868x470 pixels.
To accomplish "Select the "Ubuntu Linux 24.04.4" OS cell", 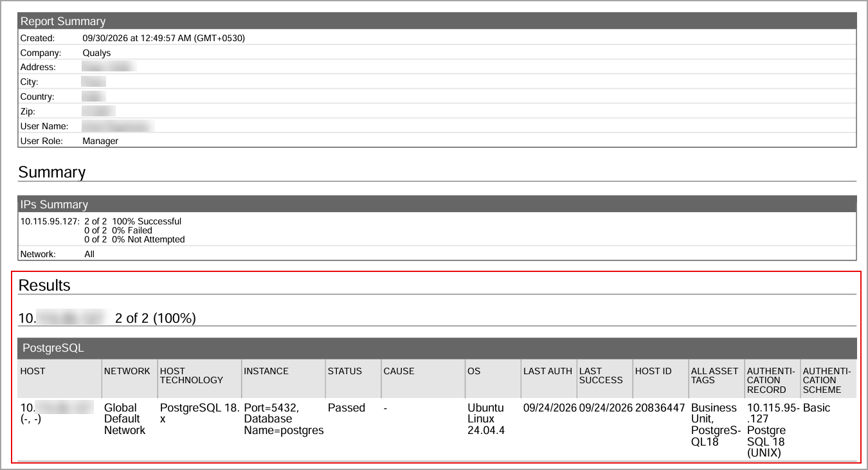I will [x=486, y=419].
